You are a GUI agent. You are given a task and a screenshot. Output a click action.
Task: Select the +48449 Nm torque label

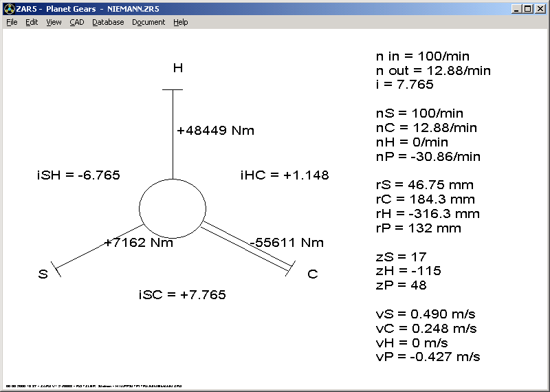tap(215, 131)
